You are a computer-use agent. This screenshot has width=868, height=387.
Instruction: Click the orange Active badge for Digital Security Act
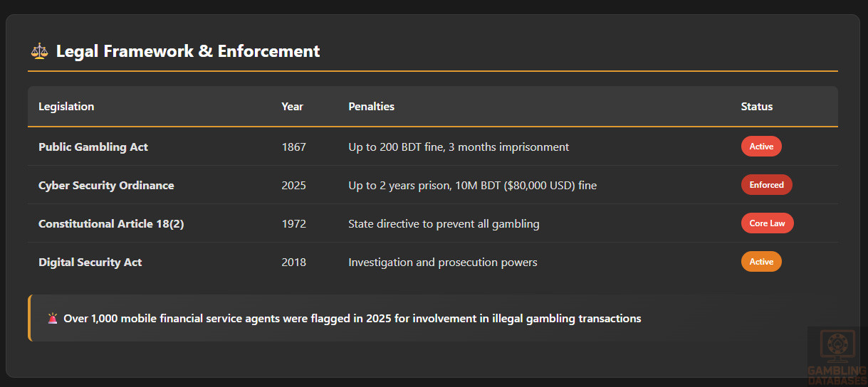pyautogui.click(x=761, y=262)
